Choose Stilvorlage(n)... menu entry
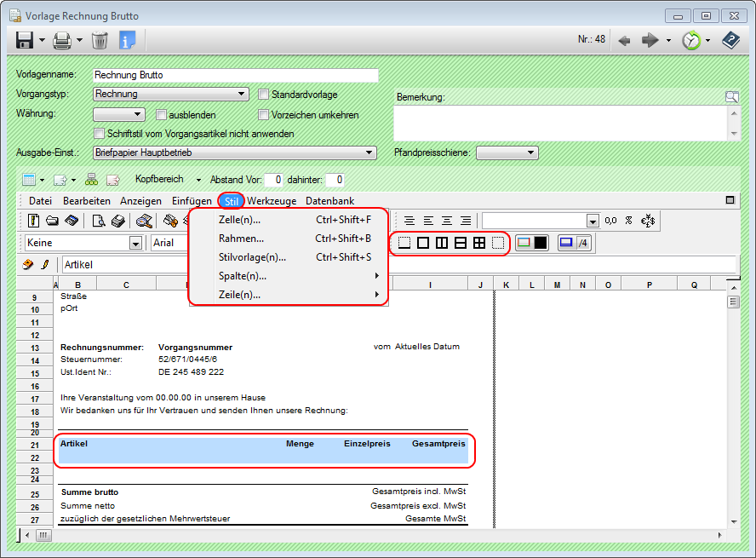The image size is (756, 558). click(x=252, y=257)
